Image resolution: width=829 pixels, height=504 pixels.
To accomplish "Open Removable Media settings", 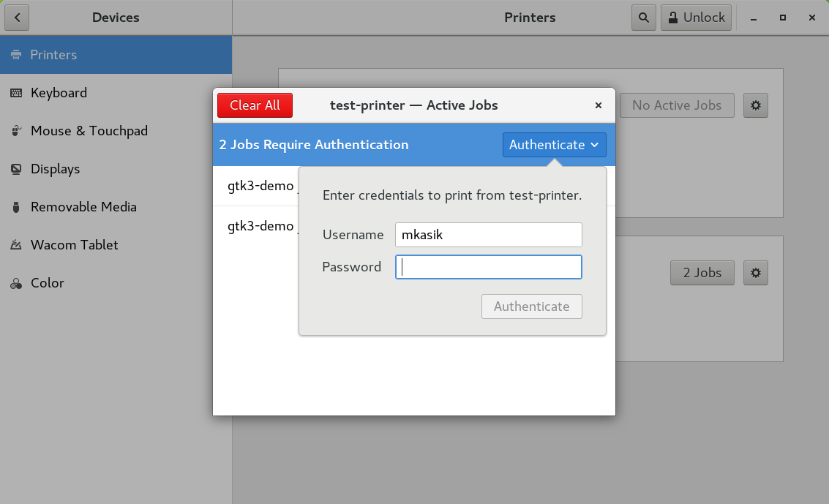I will click(x=116, y=207).
